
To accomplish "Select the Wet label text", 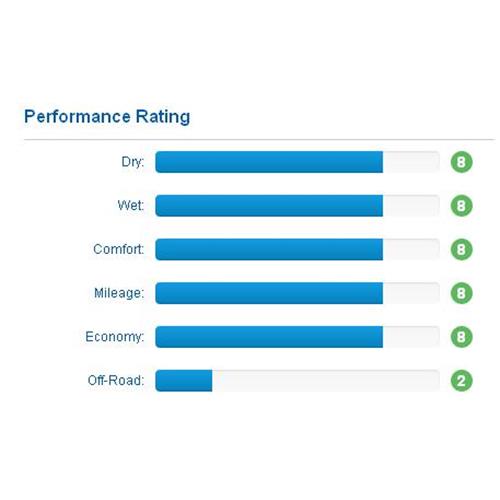I will tap(131, 205).
